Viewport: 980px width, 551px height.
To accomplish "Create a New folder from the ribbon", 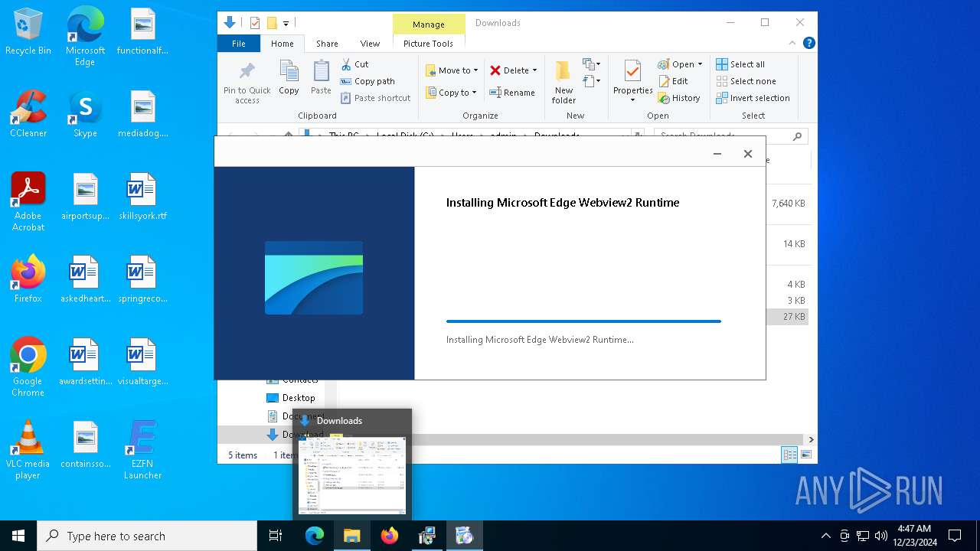I will 563,82.
